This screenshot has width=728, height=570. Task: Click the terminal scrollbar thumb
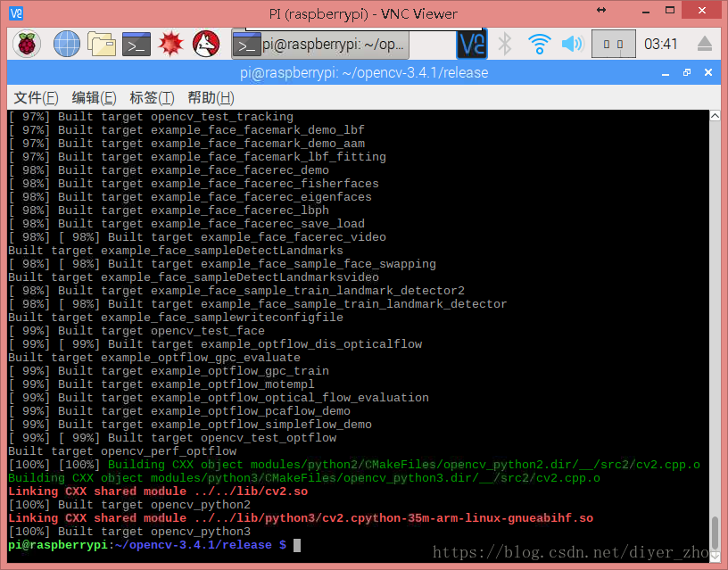click(715, 532)
